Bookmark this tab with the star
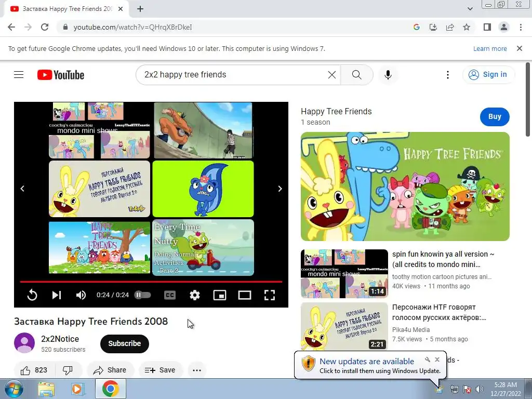532x399 pixels. (x=467, y=27)
